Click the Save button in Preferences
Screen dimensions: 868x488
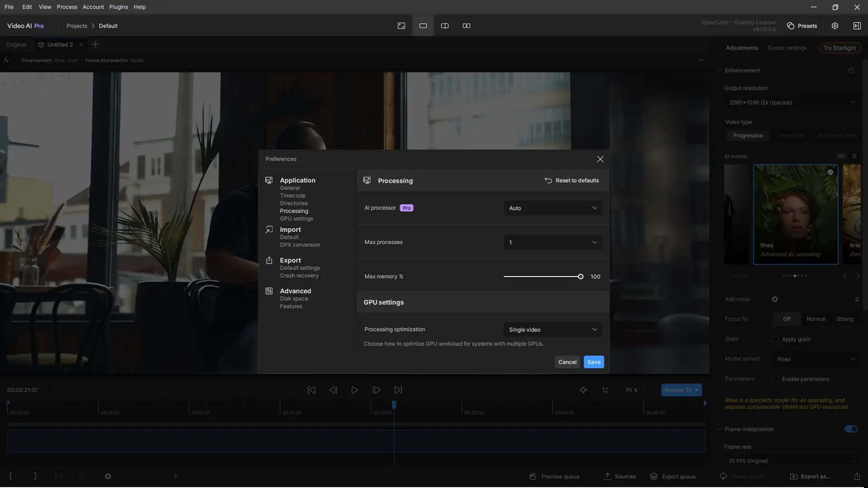(x=594, y=362)
